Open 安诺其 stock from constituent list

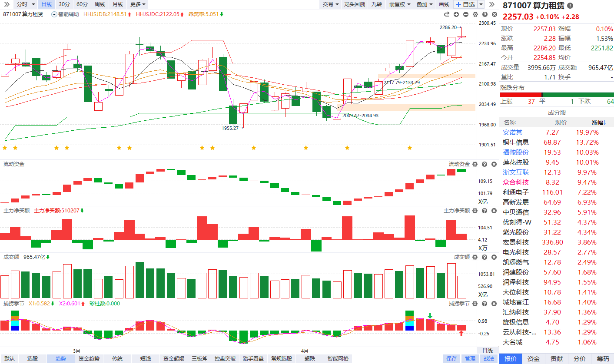[x=512, y=132]
